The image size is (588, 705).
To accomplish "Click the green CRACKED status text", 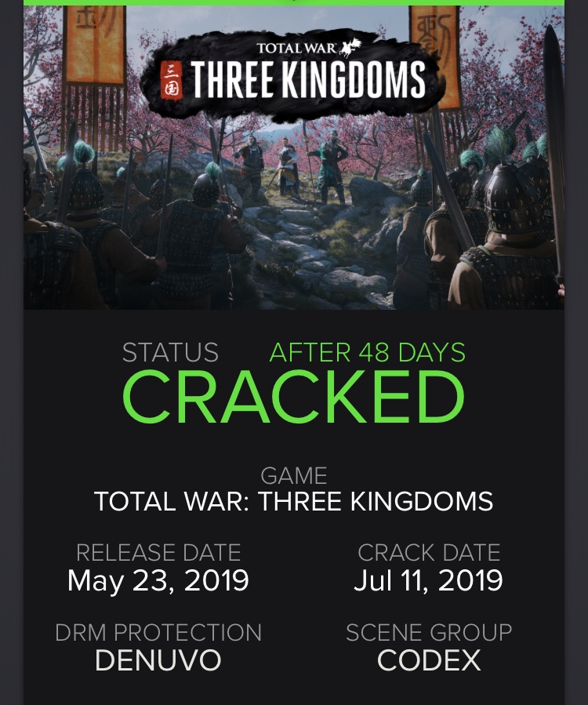I will (x=294, y=398).
